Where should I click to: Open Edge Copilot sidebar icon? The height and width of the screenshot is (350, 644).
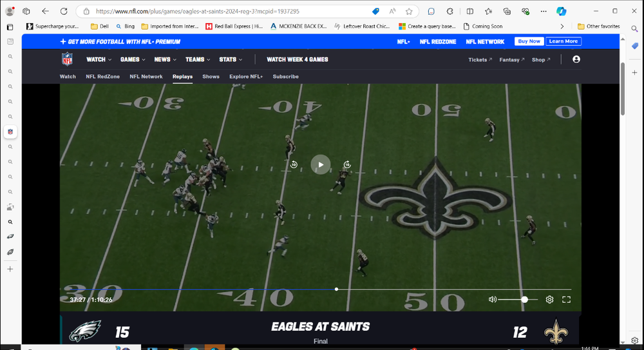(561, 11)
